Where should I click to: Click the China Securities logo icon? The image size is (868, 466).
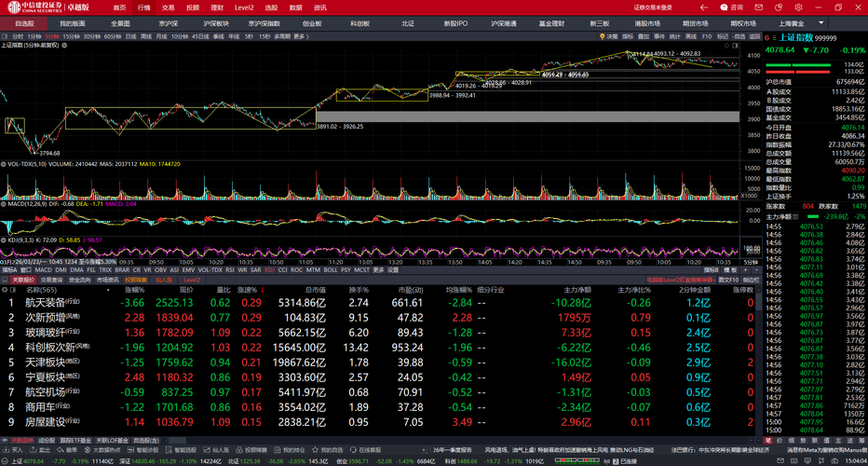click(x=13, y=7)
